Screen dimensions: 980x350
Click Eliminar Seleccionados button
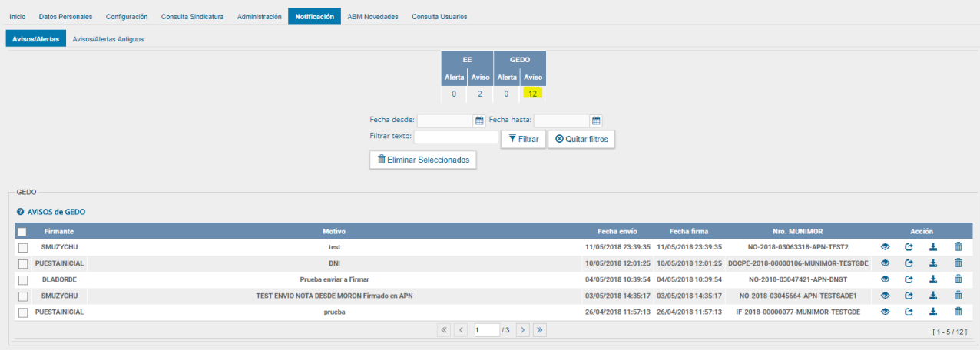pyautogui.click(x=423, y=160)
